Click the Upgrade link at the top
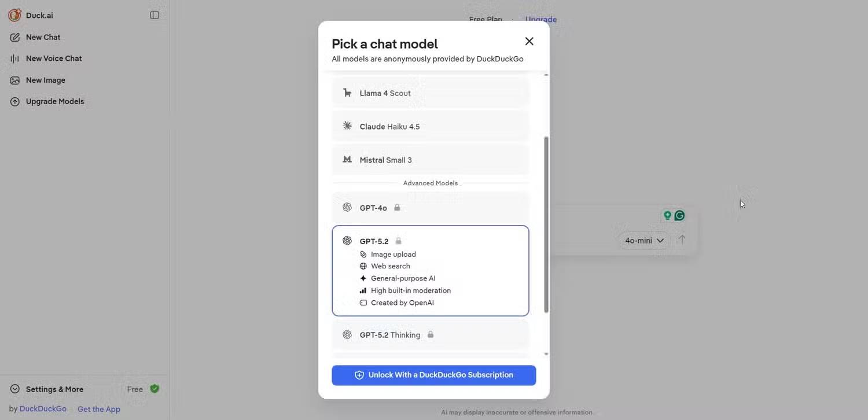The width and height of the screenshot is (868, 420). pos(540,19)
